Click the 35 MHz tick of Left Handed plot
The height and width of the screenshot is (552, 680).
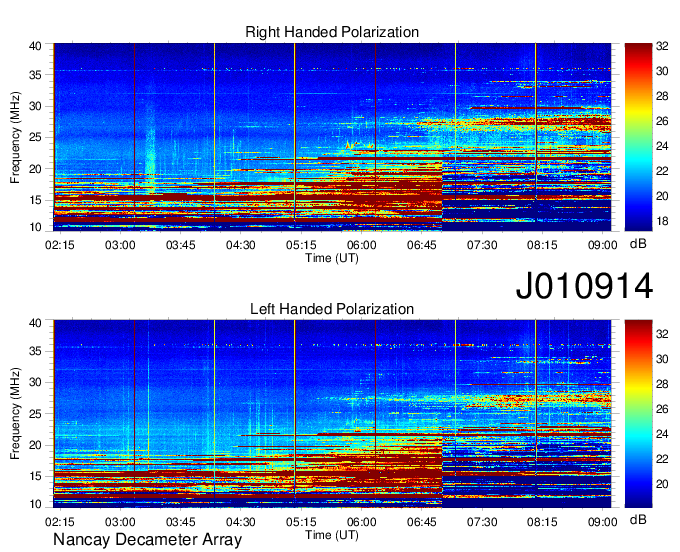pyautogui.click(x=35, y=351)
